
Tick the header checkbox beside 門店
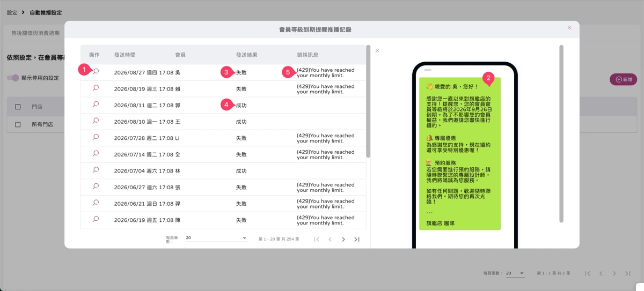18,107
